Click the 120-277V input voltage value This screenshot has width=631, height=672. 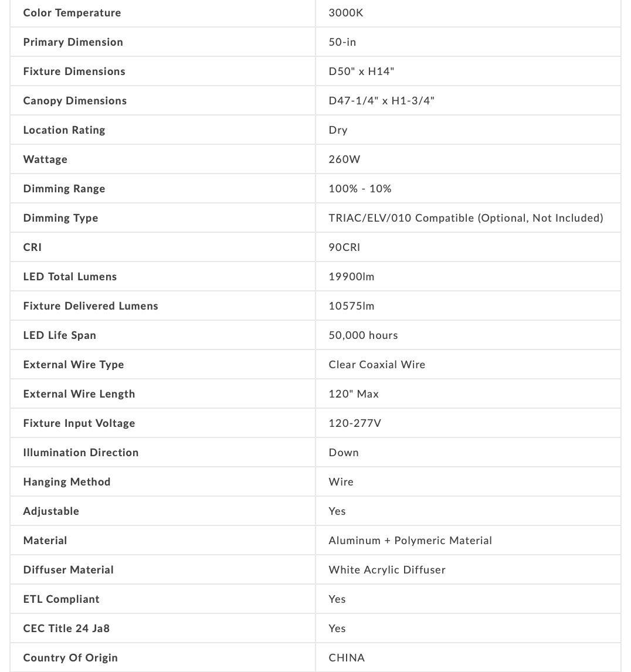(355, 423)
